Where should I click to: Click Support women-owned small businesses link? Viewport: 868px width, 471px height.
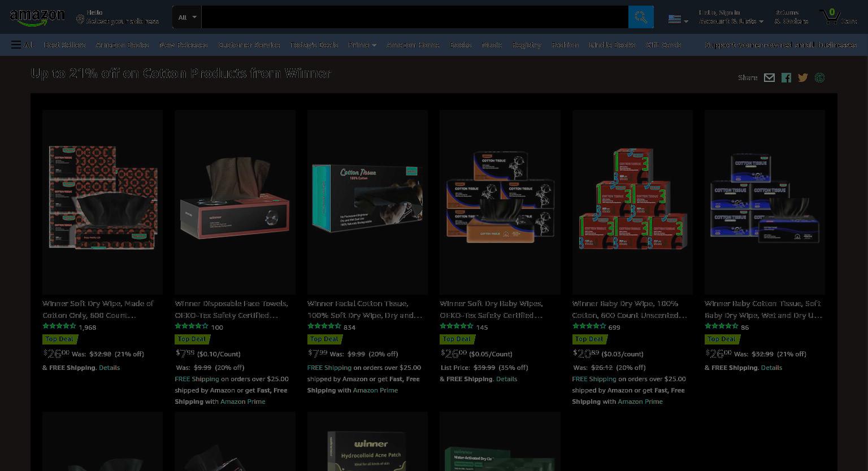click(780, 45)
